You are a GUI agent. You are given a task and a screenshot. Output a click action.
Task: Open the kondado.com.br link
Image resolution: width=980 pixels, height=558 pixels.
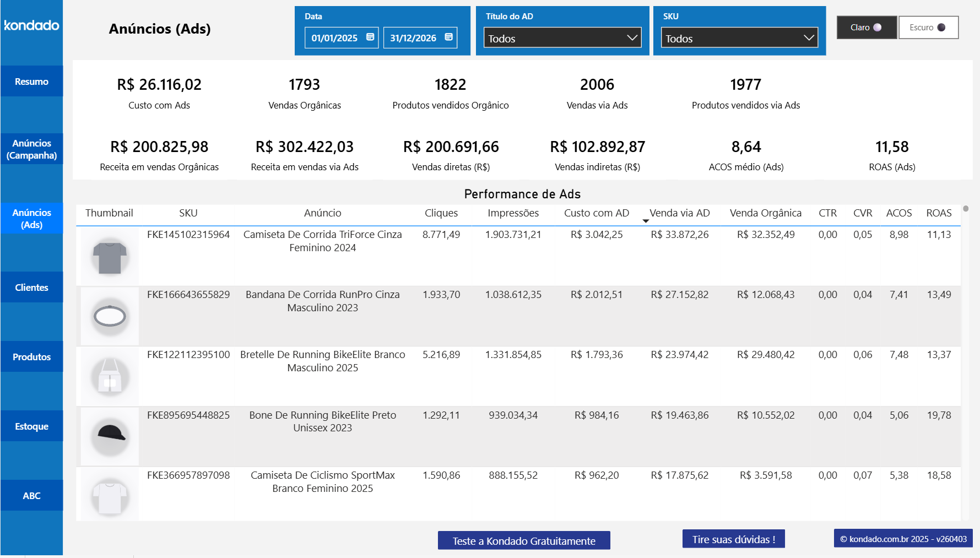tap(902, 539)
